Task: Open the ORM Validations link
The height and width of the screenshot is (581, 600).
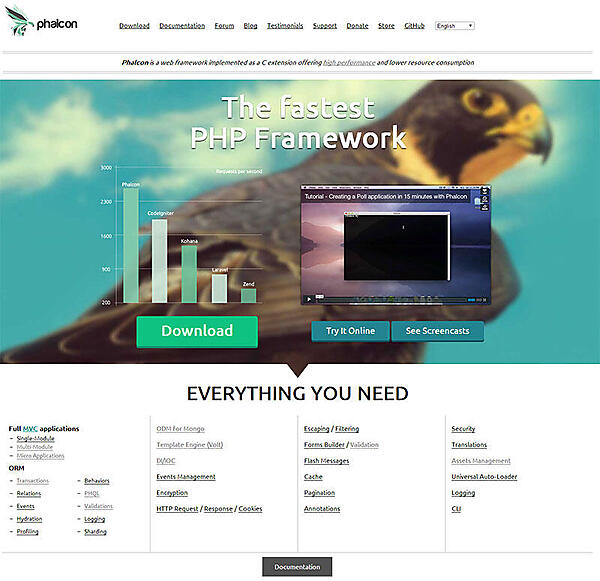Action: click(x=98, y=506)
